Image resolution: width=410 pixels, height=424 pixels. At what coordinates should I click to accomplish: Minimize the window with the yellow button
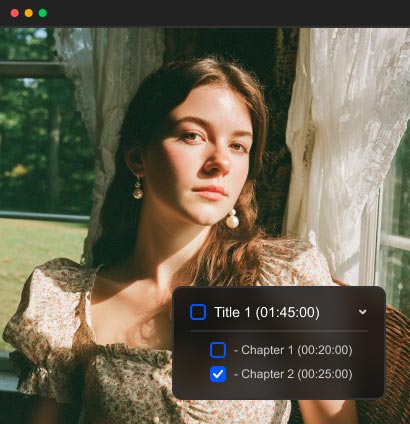point(29,13)
